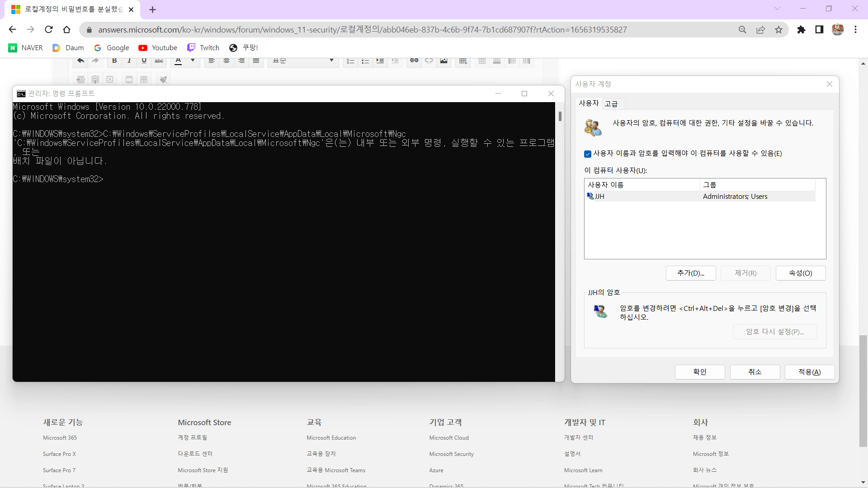The height and width of the screenshot is (488, 868).
Task: Click the address bar URL
Action: tap(362, 30)
